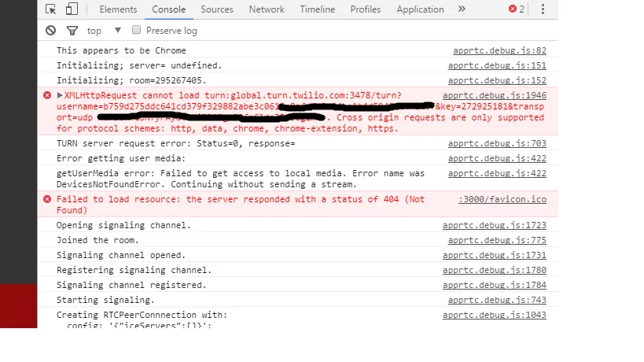This screenshot has width=644, height=362.
Task: Enable the Preserve log checkbox
Action: point(136,30)
